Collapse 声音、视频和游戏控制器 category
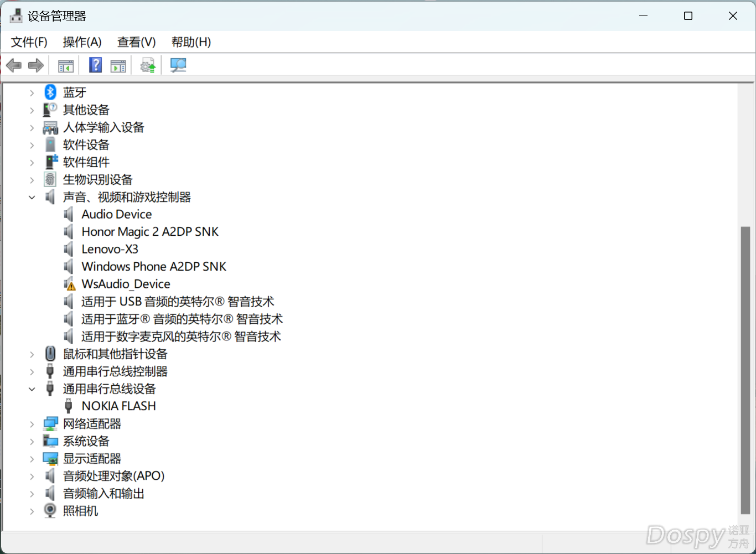 tap(32, 198)
